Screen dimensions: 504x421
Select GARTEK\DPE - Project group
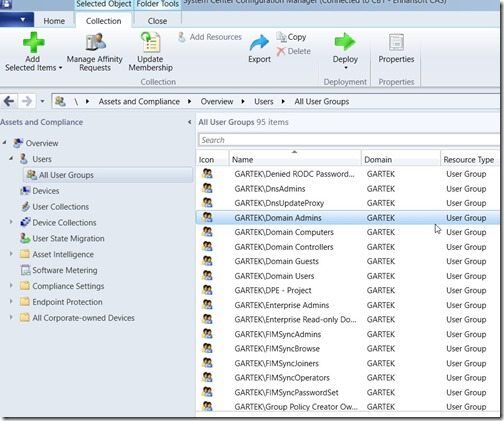[348, 290]
